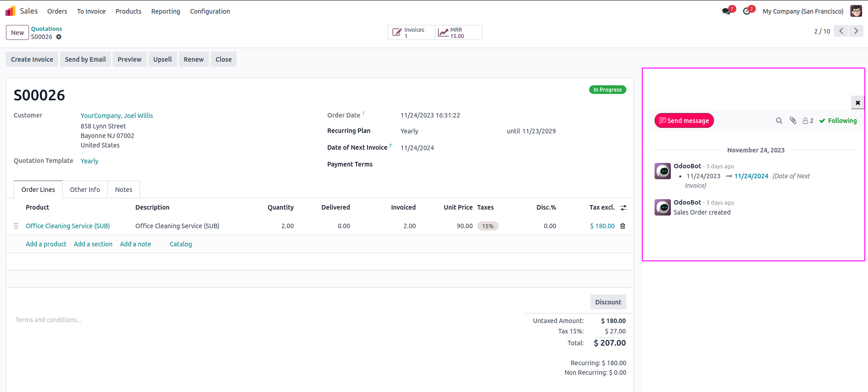
Task: Click the paperclip attachments icon
Action: pyautogui.click(x=793, y=121)
